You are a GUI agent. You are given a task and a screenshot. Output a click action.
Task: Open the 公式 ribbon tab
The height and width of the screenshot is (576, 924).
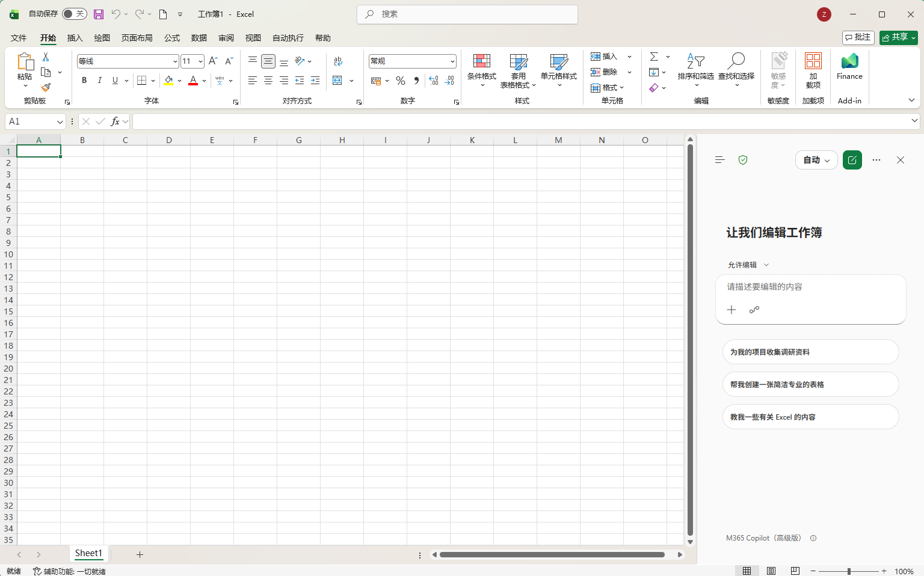coord(172,38)
